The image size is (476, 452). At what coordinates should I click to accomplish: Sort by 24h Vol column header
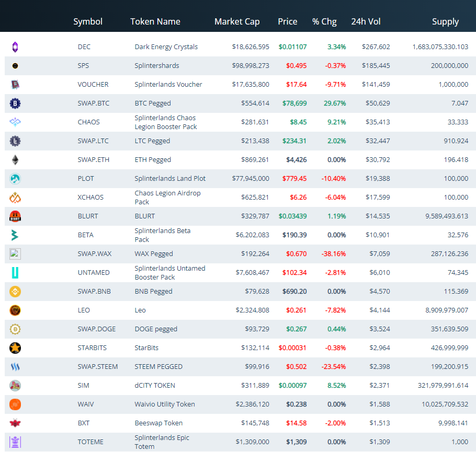coord(366,21)
